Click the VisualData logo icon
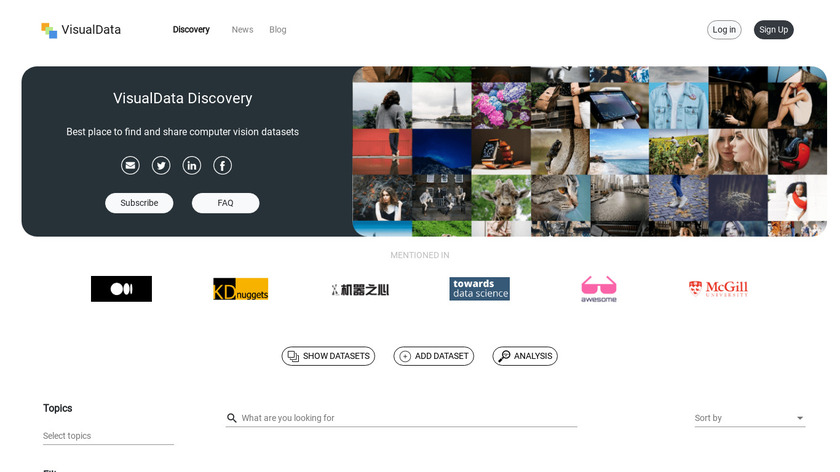This screenshot has width=840, height=472. pyautogui.click(x=49, y=30)
